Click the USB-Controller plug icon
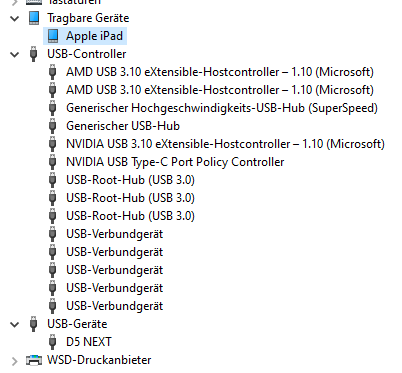This screenshot has width=402, height=373. (x=34, y=54)
